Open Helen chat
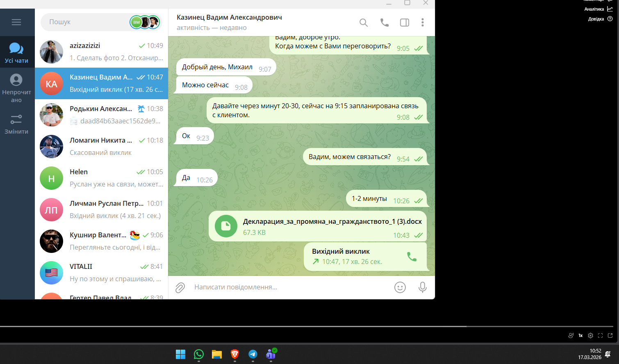Image resolution: width=619 pixels, height=364 pixels. (x=101, y=178)
